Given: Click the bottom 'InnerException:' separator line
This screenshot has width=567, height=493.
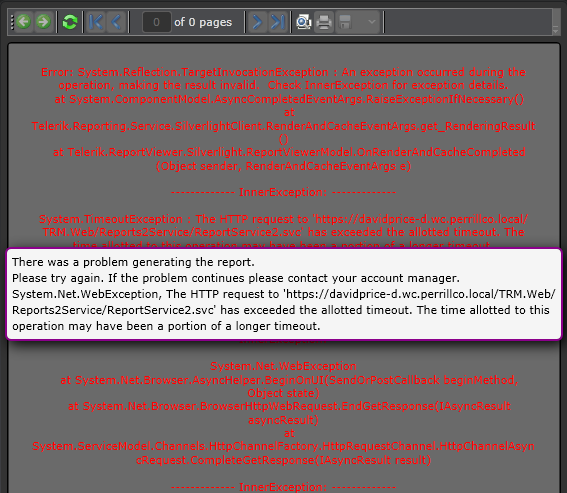Looking at the screenshot, I should pos(284,487).
